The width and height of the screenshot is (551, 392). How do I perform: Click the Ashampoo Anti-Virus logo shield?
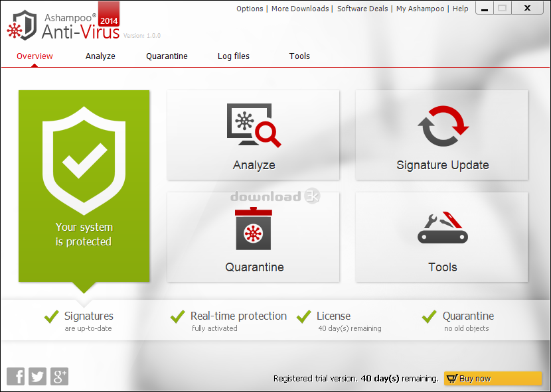point(23,25)
